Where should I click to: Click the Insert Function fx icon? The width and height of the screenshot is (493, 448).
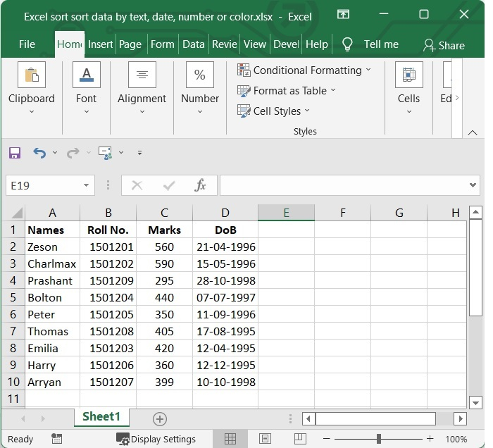tap(201, 185)
